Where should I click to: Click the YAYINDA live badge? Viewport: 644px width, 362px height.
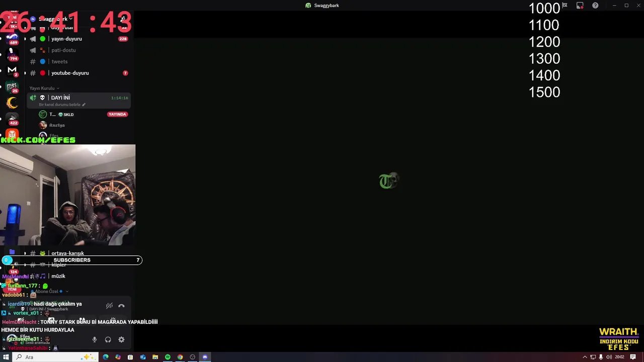[117, 114]
